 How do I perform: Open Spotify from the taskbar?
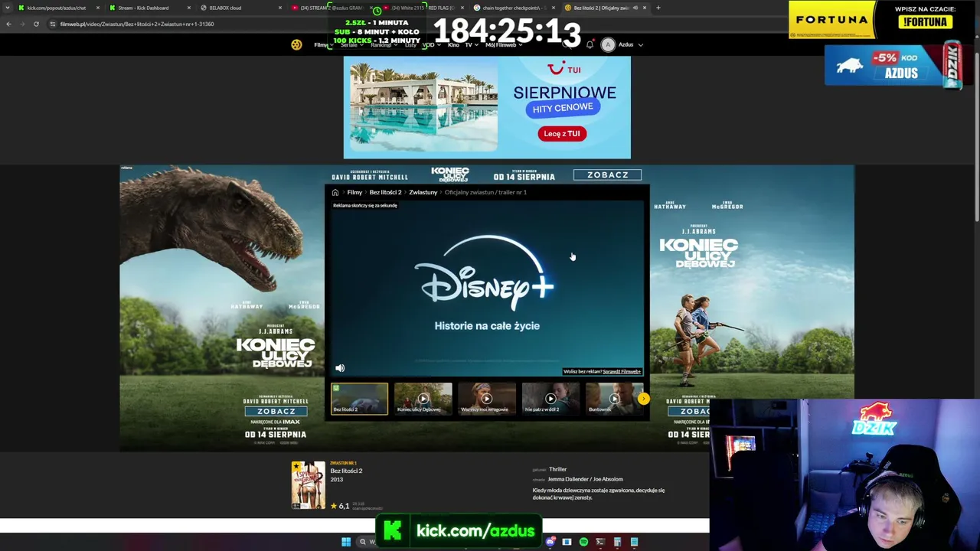[x=583, y=542]
